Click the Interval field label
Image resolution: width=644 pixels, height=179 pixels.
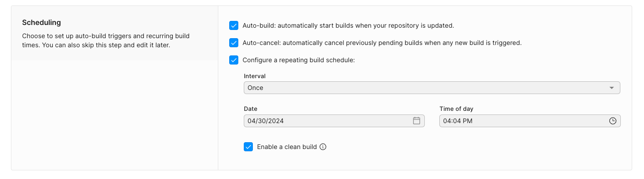tap(255, 76)
